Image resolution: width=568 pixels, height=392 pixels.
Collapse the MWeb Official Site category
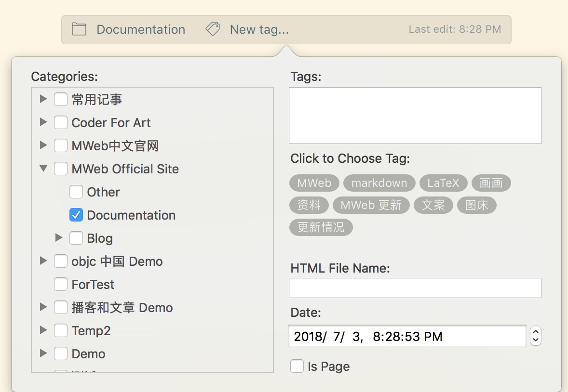(43, 168)
